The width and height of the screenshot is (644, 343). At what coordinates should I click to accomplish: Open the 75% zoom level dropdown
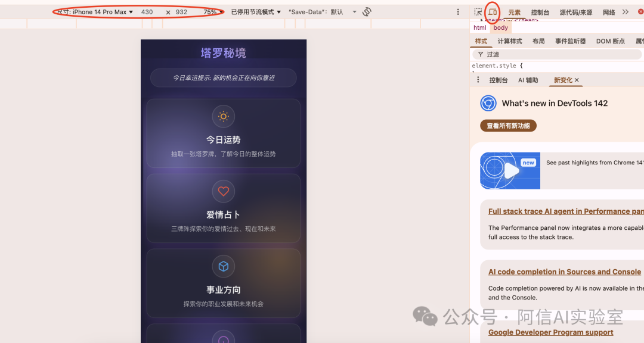point(215,11)
